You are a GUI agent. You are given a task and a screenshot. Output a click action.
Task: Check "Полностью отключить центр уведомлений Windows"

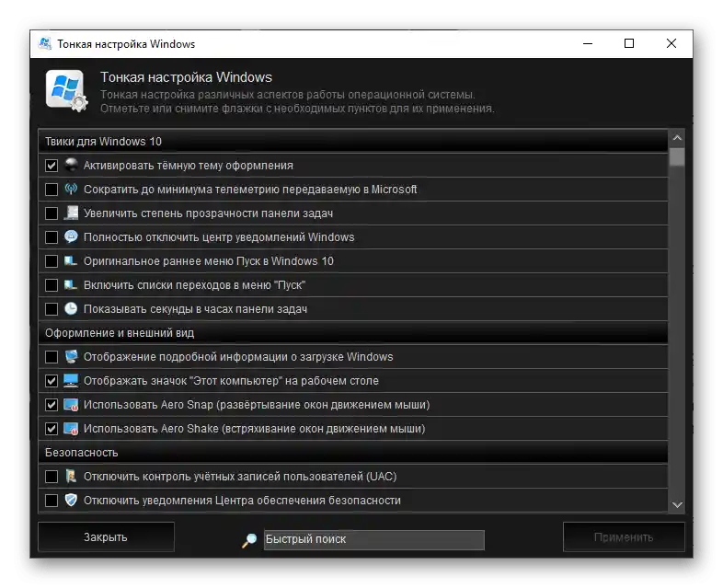52,237
